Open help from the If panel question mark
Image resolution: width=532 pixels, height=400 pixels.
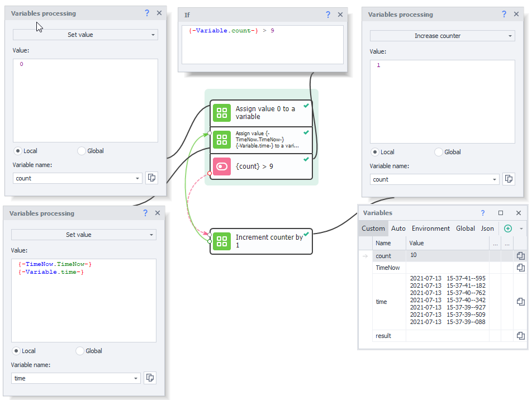point(328,15)
